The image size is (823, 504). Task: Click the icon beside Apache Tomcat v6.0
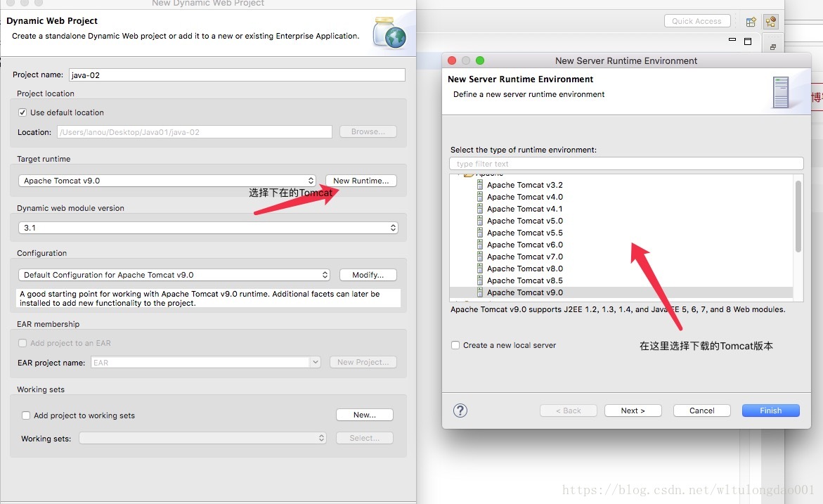(x=480, y=245)
